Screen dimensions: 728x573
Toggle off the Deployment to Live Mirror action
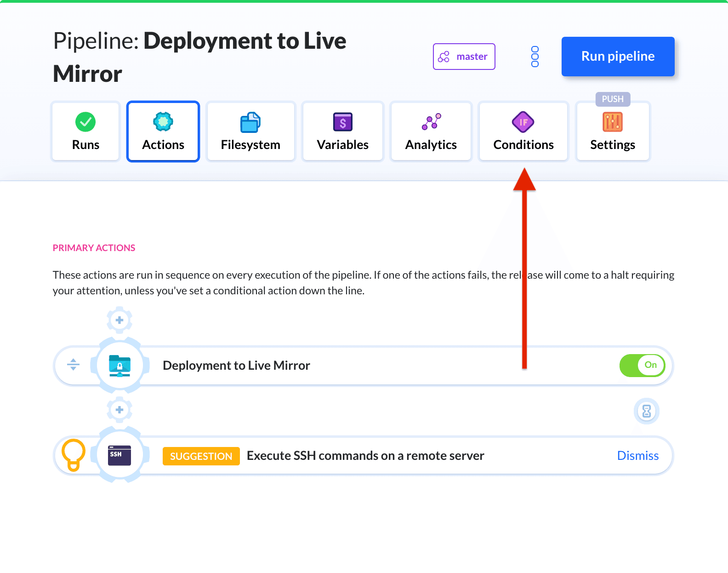pos(642,366)
